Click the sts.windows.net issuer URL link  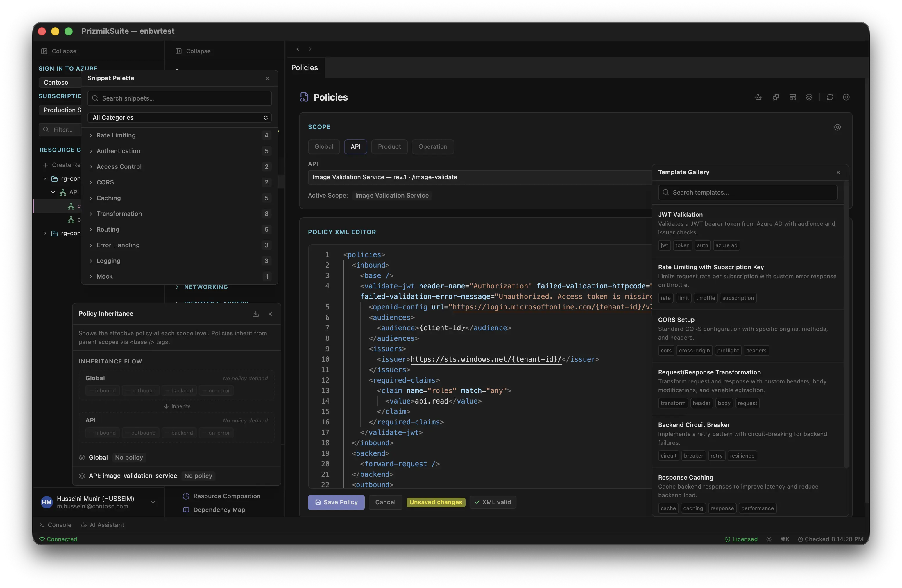[x=486, y=359]
